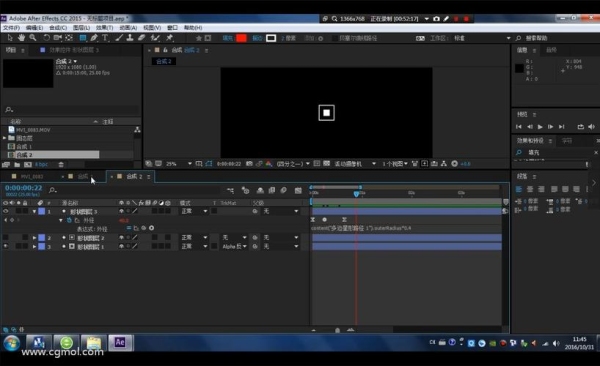
Task: Toggle visibility eye of shape layer 3
Action: (x=5, y=211)
